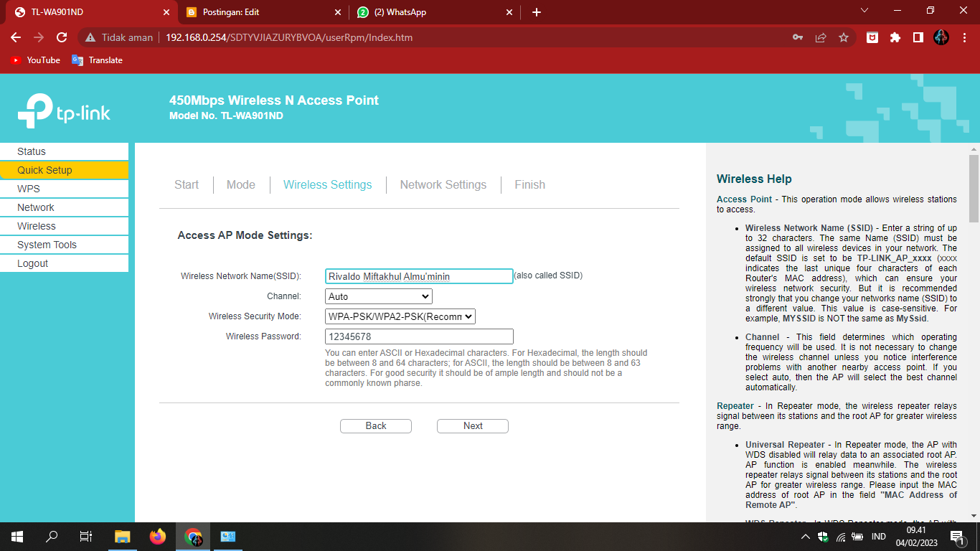The width and height of the screenshot is (980, 551).
Task: Click the Next button
Action: click(473, 426)
